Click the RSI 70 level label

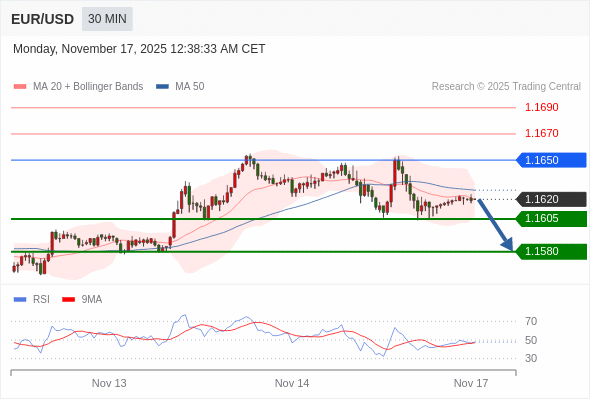pos(531,321)
